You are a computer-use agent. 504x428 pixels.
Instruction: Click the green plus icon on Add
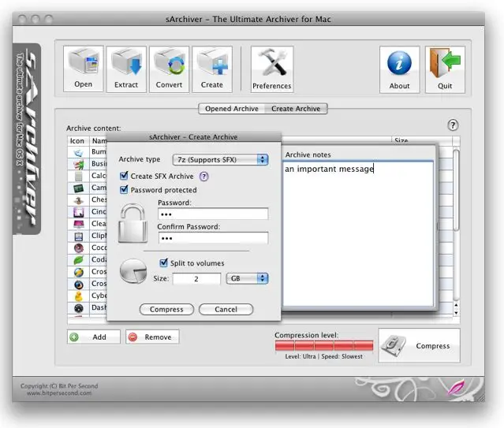(x=74, y=337)
